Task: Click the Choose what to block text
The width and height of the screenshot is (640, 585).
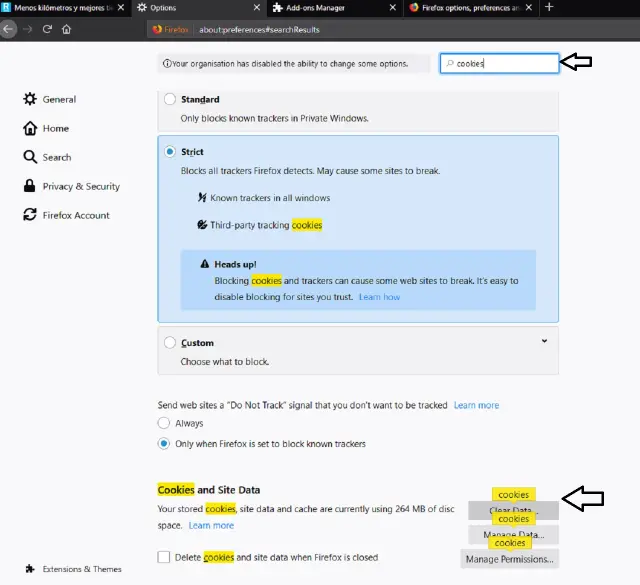Action: 224,362
